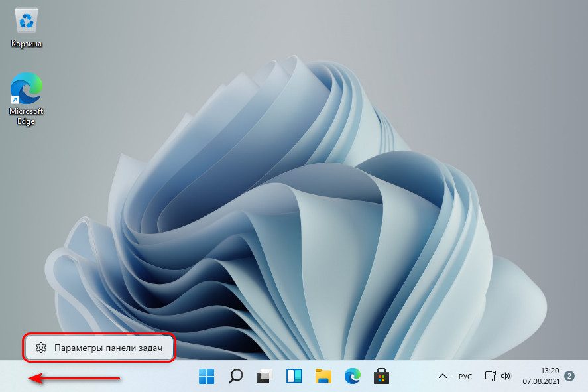Open the clock showing 13:20 07.08.2021
Viewport: 588px width, 392px height.
click(x=541, y=376)
